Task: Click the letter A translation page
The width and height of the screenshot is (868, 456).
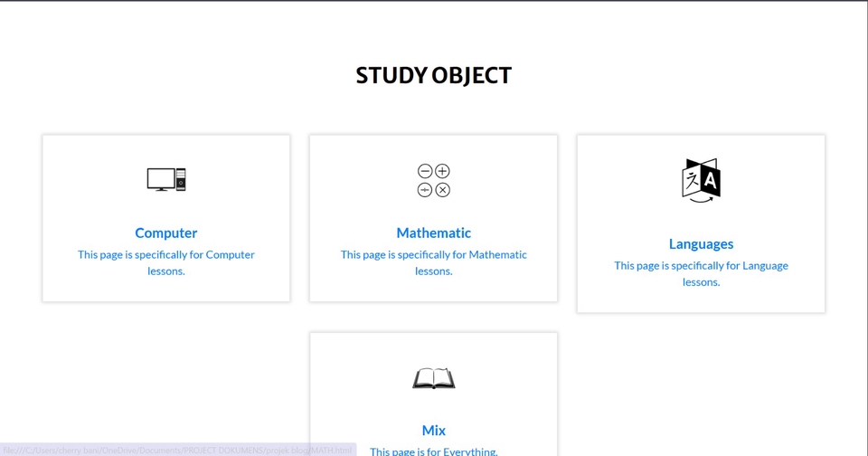Action: pos(710,182)
